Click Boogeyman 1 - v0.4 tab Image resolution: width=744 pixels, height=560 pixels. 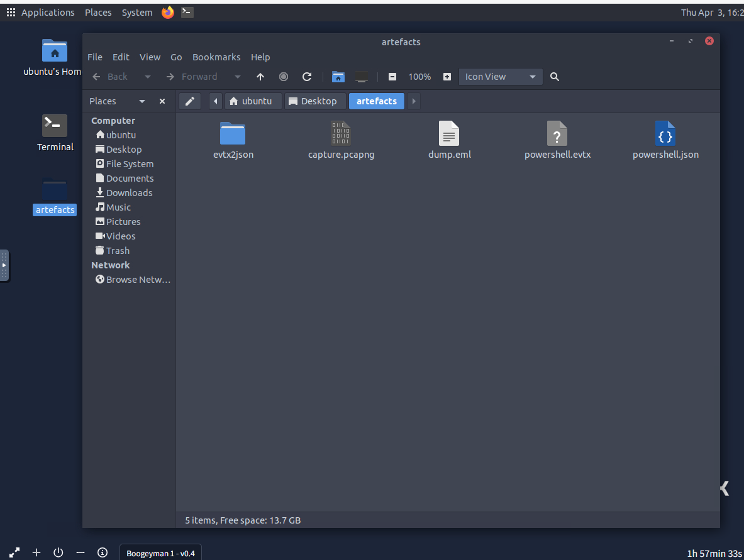click(x=160, y=553)
